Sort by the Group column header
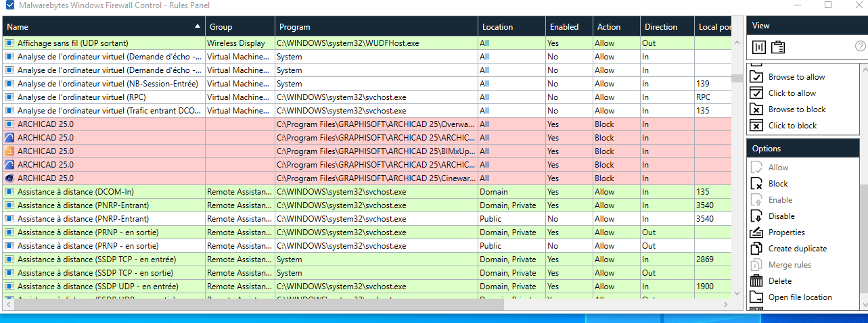The image size is (868, 323). tap(239, 27)
